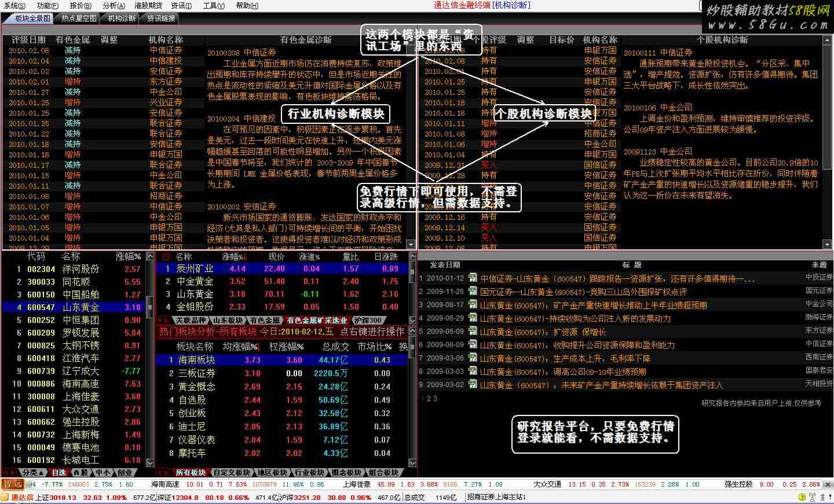The height and width of the screenshot is (504, 834).
Task: Go to page 3 of research reports
Action: (x=435, y=399)
